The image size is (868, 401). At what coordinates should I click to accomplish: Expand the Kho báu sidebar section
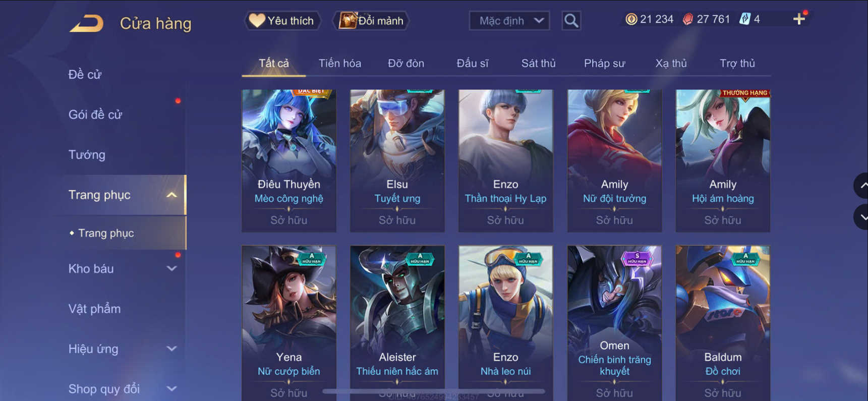coord(171,269)
